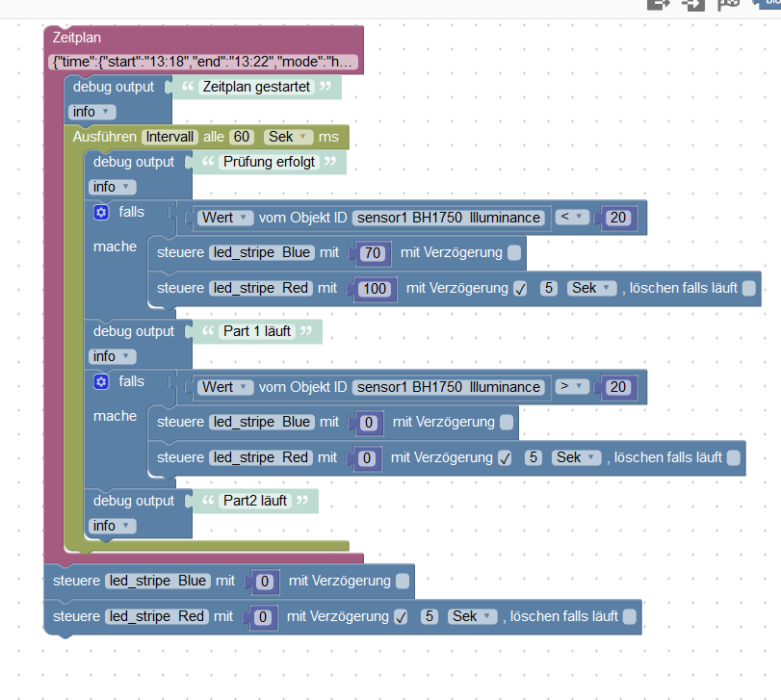Viewport: 781px width, 700px height.
Task: Click the Intervall name field
Action: pyautogui.click(x=169, y=137)
